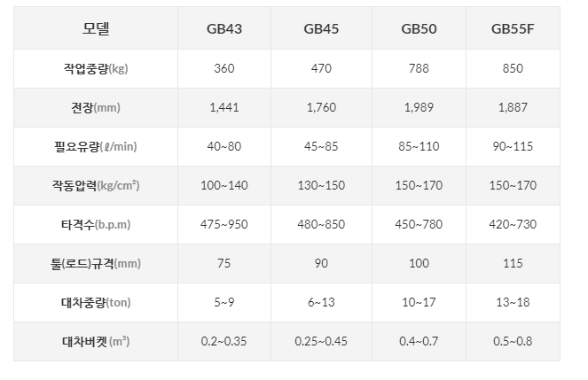Select the 130~150 operating pressure cell

[321, 185]
